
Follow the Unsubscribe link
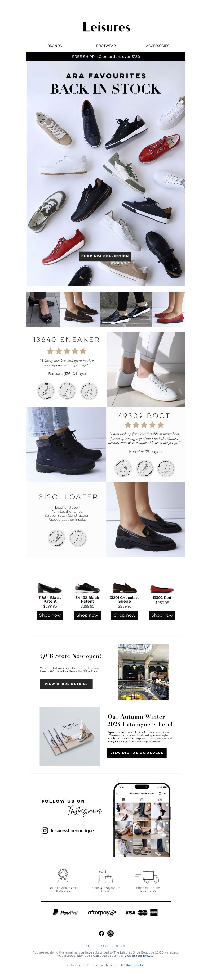[135, 965]
